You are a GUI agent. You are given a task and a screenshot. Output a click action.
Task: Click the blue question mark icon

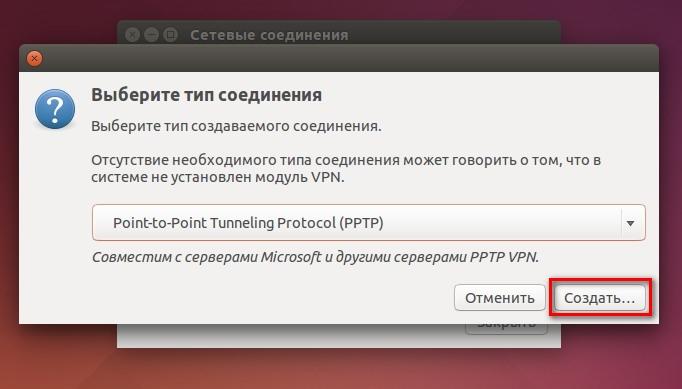point(55,109)
